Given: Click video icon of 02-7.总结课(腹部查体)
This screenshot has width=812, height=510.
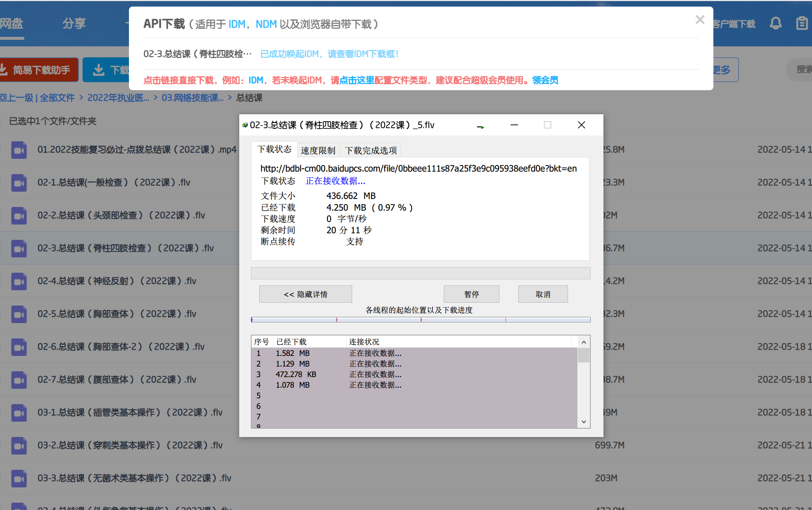Looking at the screenshot, I should [19, 380].
